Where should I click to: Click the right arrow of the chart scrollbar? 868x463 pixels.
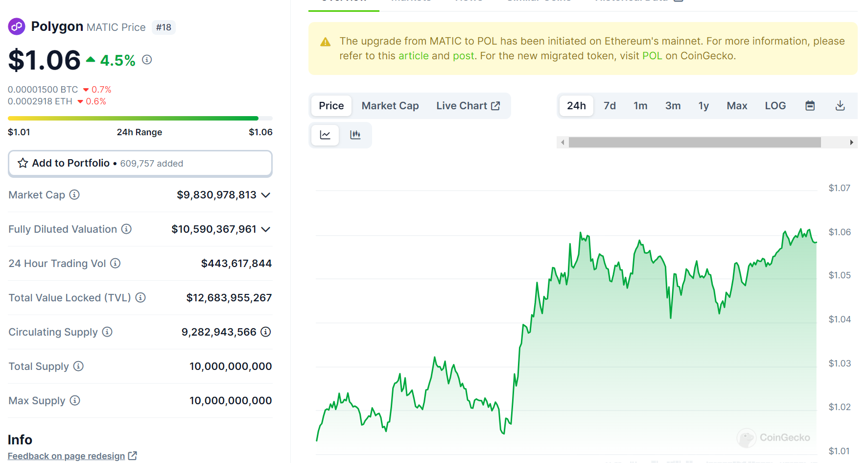[x=851, y=143]
